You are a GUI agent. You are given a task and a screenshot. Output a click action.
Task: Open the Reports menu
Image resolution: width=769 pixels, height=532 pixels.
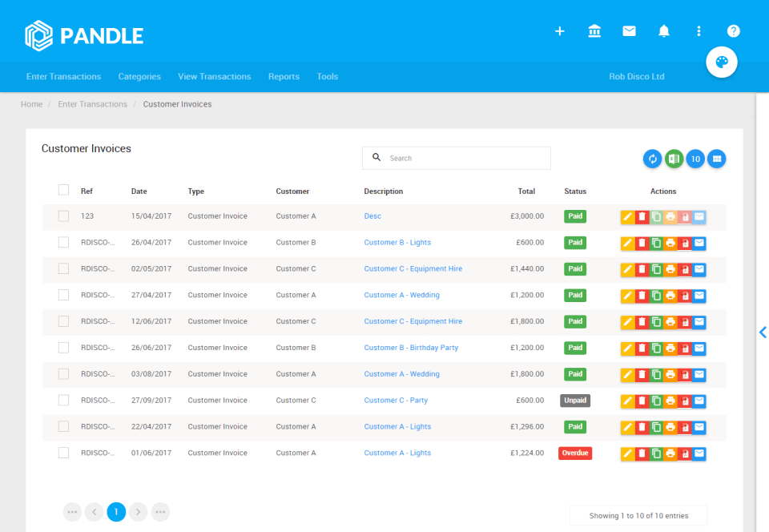click(284, 76)
